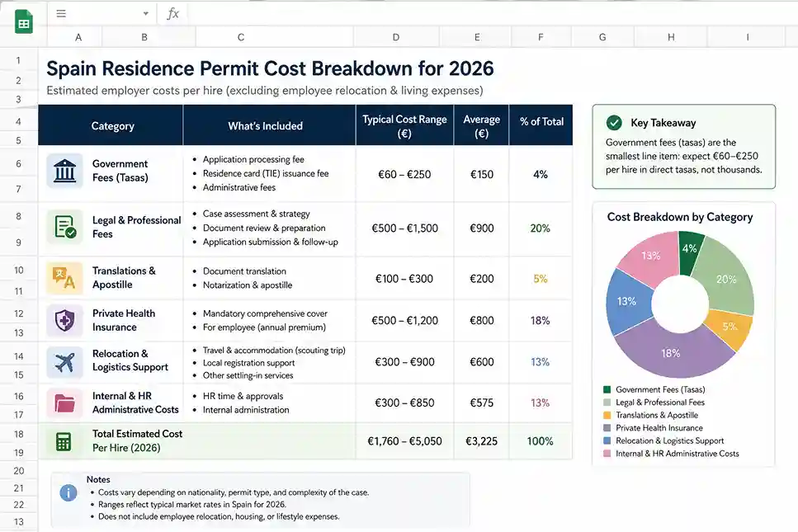Click the Average (€) header cell
The image size is (798, 532).
pyautogui.click(x=481, y=125)
